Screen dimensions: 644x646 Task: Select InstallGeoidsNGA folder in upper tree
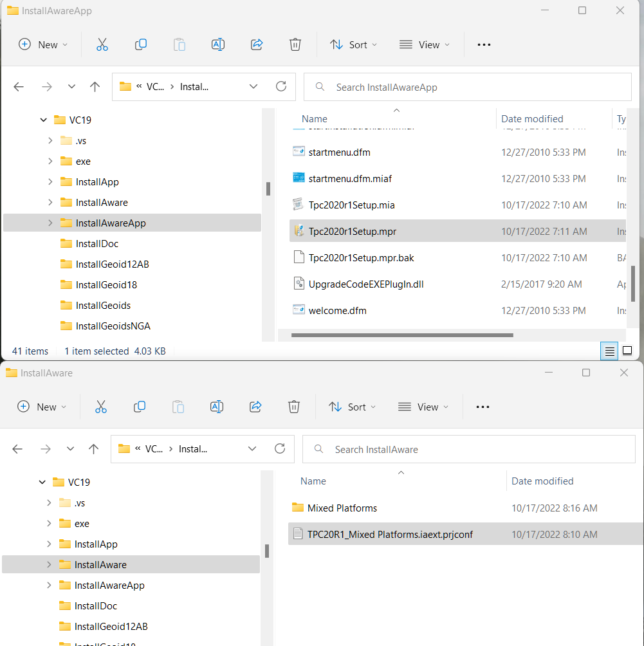coord(113,326)
